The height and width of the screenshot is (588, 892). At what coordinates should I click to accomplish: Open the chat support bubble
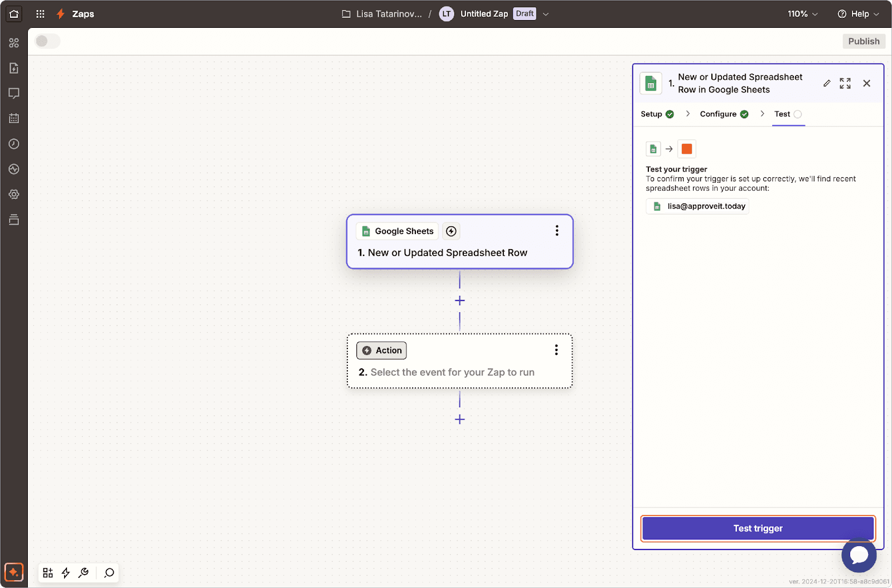(859, 555)
